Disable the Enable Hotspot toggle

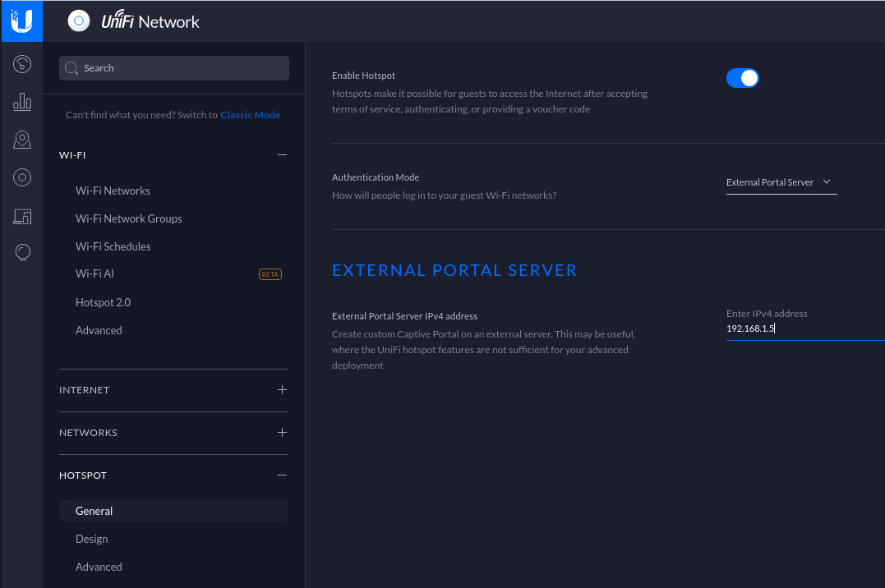coord(742,77)
